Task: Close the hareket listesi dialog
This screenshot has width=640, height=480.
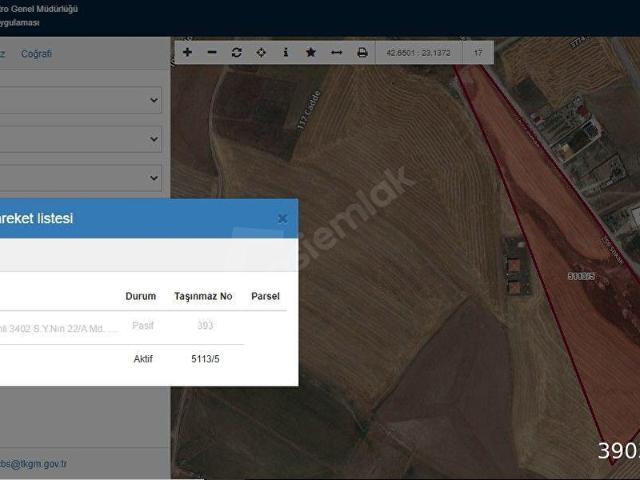Action: (282, 218)
